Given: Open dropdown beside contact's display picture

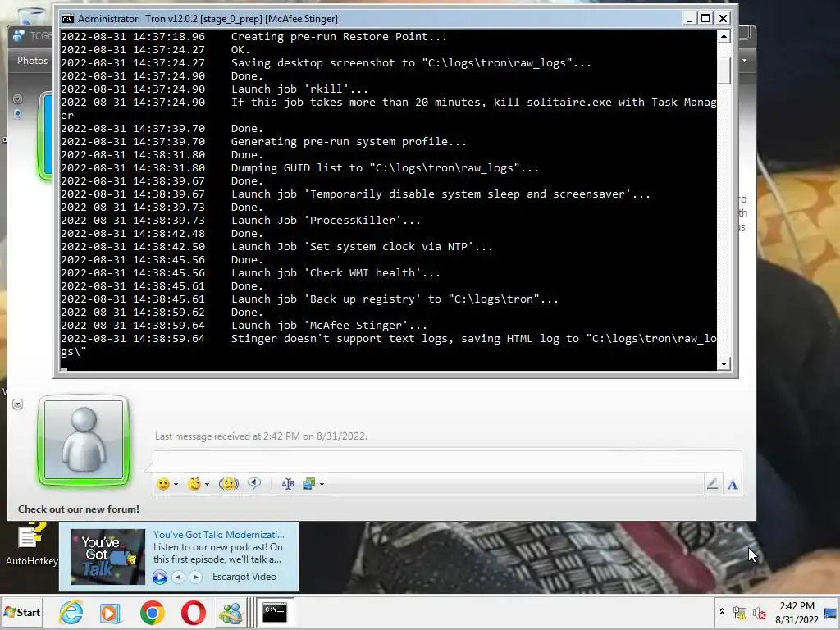Looking at the screenshot, I should point(18,98).
